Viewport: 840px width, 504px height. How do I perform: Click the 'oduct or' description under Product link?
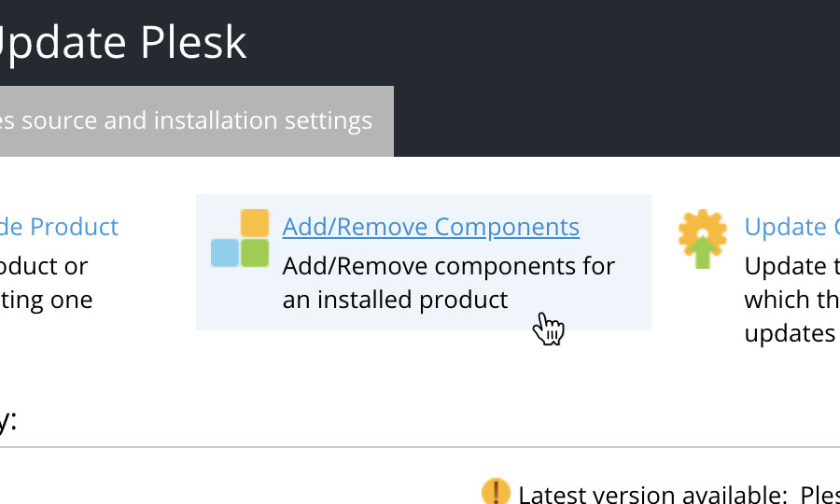[44, 266]
